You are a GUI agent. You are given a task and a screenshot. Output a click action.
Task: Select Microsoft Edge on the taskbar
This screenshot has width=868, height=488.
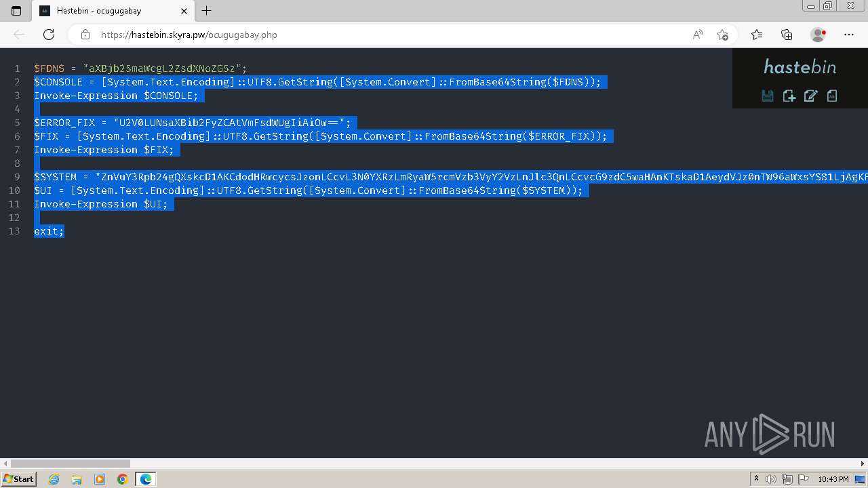(x=146, y=479)
